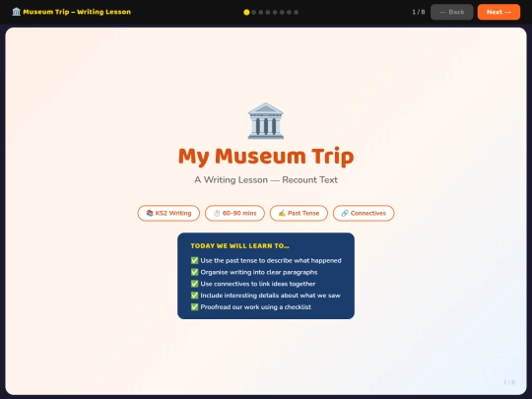532x399 pixels.
Task: Click the Next button
Action: [x=499, y=12]
